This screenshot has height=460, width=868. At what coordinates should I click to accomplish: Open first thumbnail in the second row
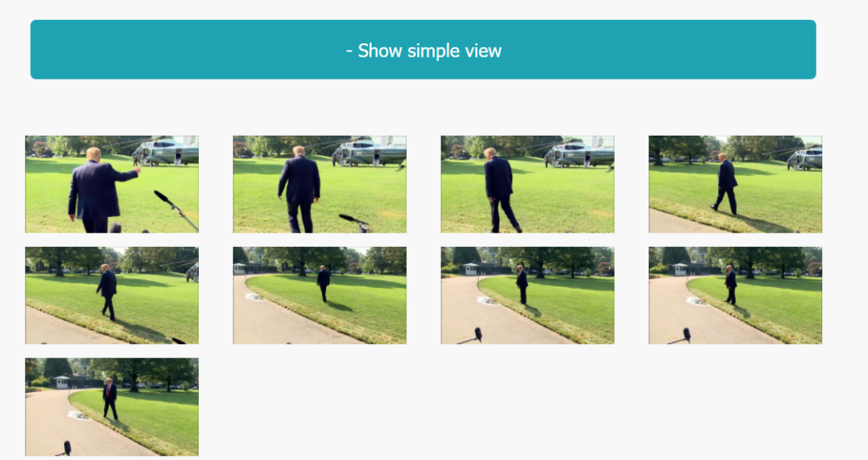[x=112, y=295]
